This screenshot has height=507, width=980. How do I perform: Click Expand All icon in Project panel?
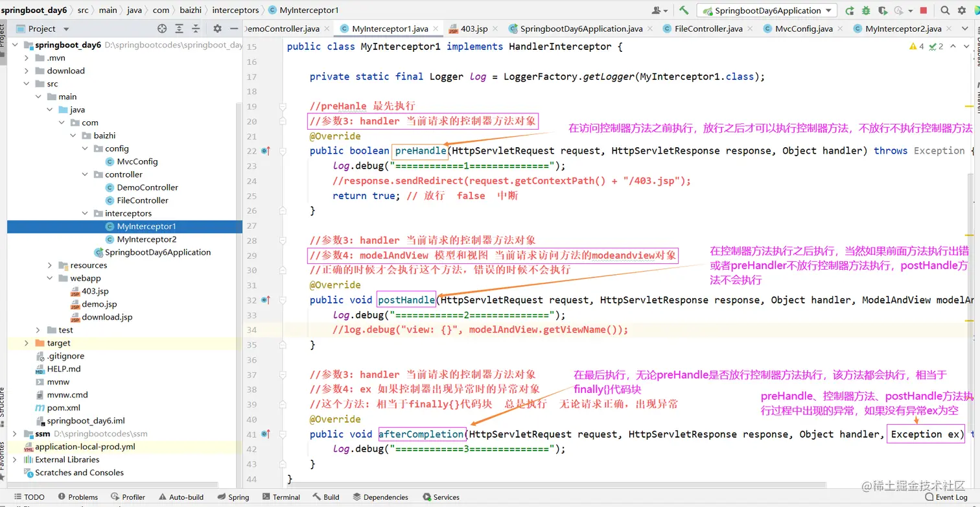click(x=181, y=29)
